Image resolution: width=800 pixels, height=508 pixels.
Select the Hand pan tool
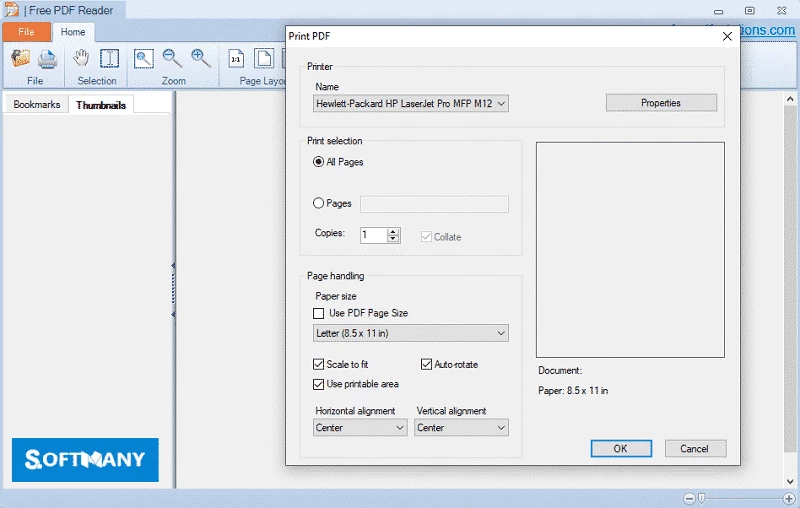[82, 58]
